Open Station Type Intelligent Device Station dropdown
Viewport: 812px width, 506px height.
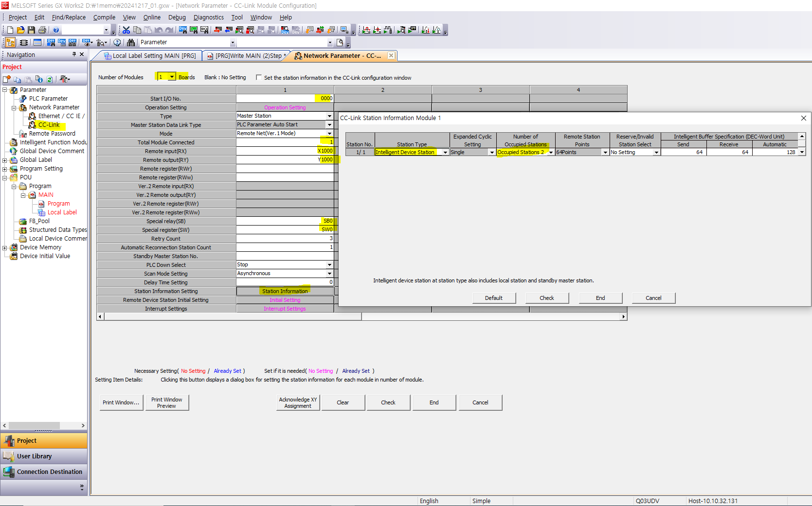[445, 152]
